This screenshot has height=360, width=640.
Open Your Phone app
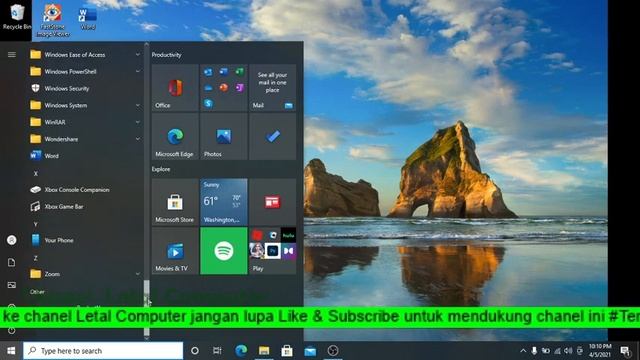pyautogui.click(x=86, y=240)
